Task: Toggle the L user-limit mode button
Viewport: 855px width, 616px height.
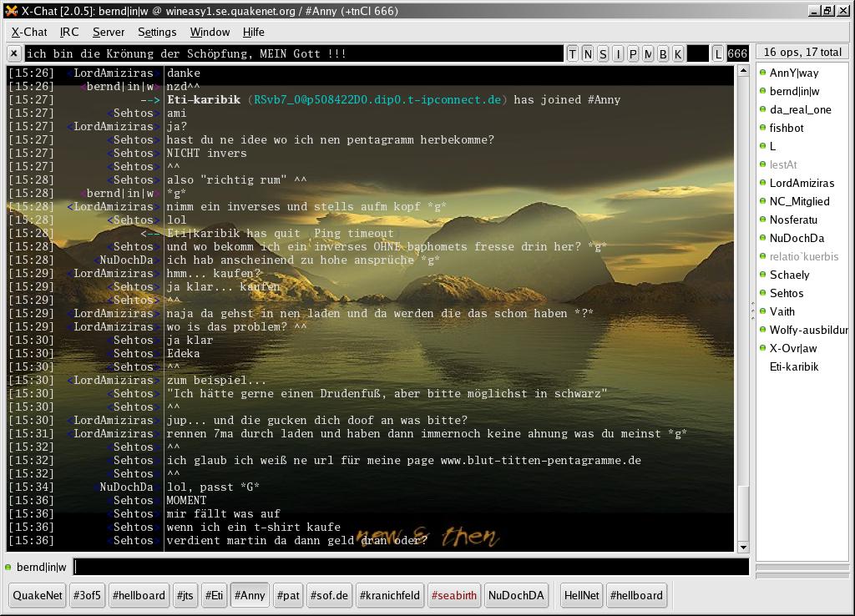Action: [x=718, y=53]
